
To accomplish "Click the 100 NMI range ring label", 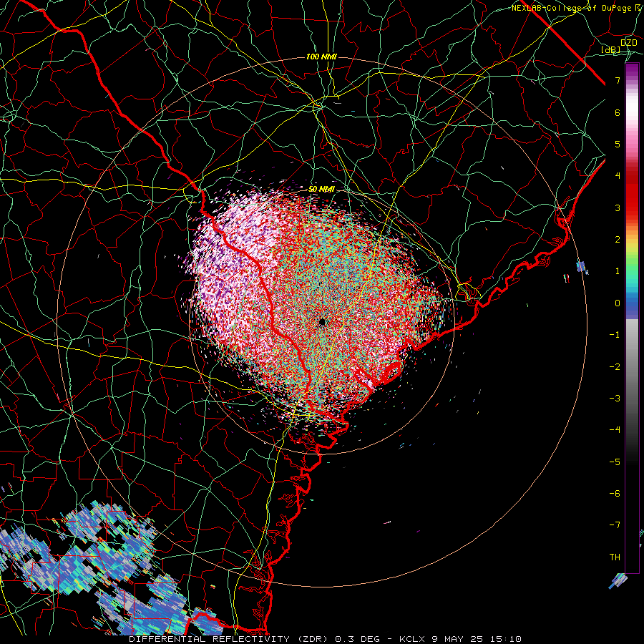I will (321, 57).
